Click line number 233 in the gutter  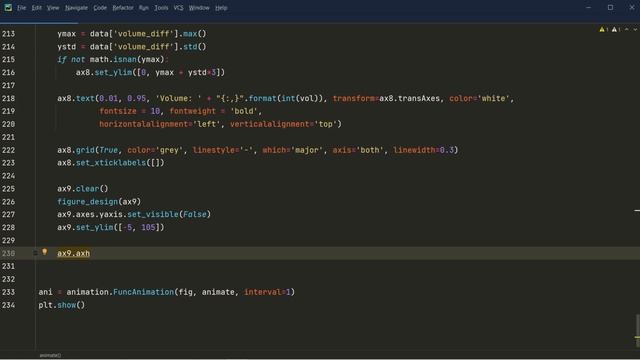8,292
